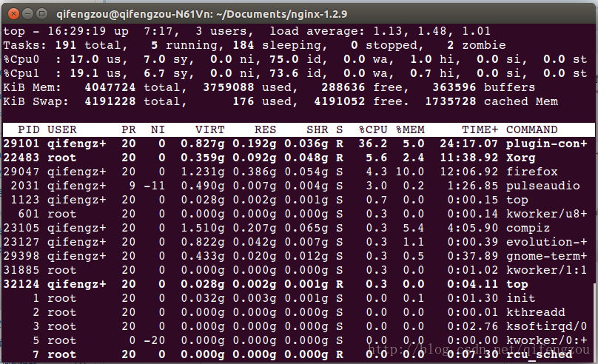Click PID 1123
Screen dimensions: 598x364
coord(24,200)
